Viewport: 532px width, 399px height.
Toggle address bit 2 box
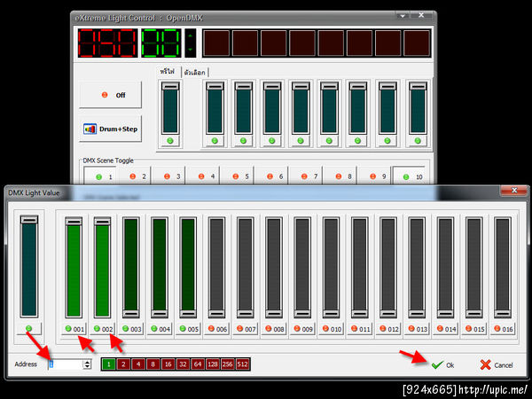pyautogui.click(x=123, y=364)
